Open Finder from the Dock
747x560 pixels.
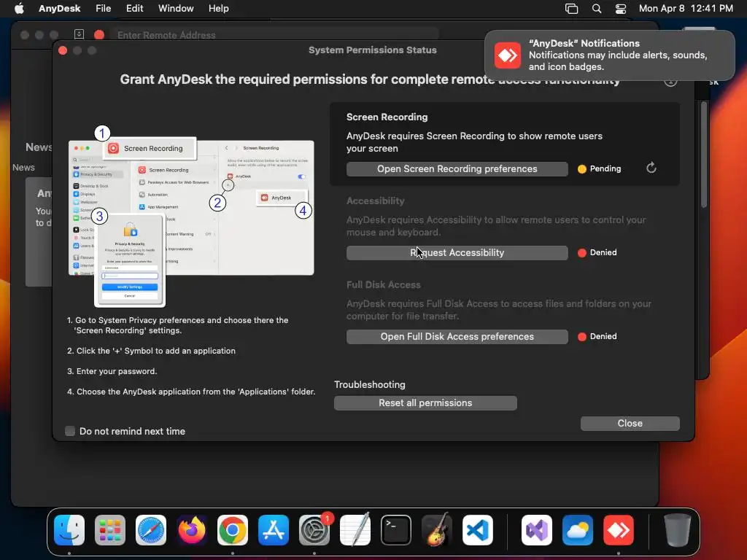(x=69, y=529)
